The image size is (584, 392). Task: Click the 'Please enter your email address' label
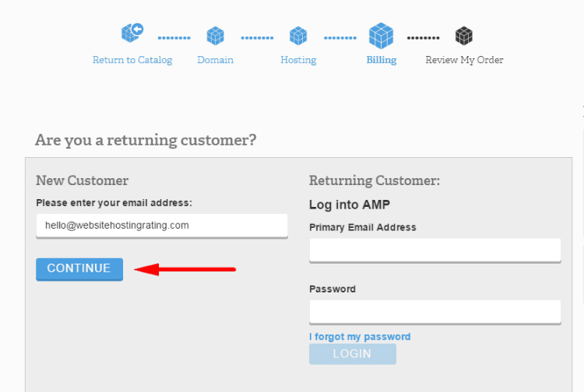coord(114,203)
